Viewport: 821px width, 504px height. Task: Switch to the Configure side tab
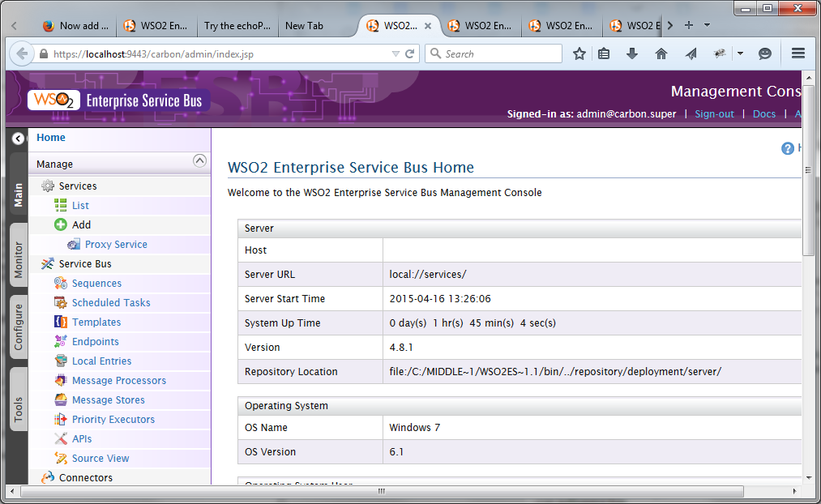click(x=19, y=327)
